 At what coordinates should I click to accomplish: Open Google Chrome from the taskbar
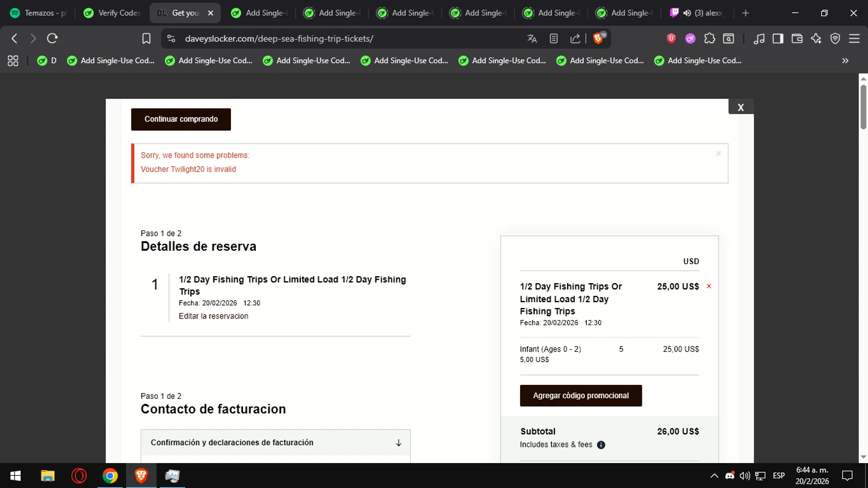(110, 476)
